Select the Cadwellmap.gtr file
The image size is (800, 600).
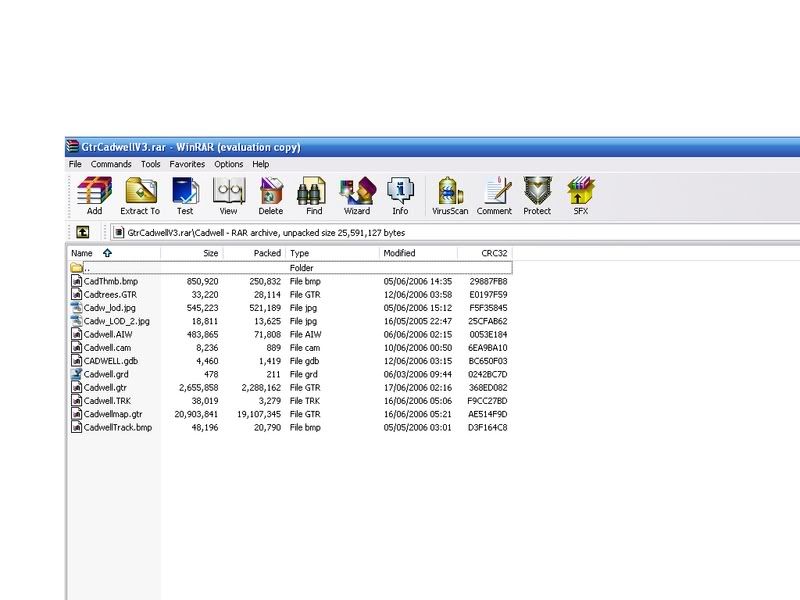point(115,414)
